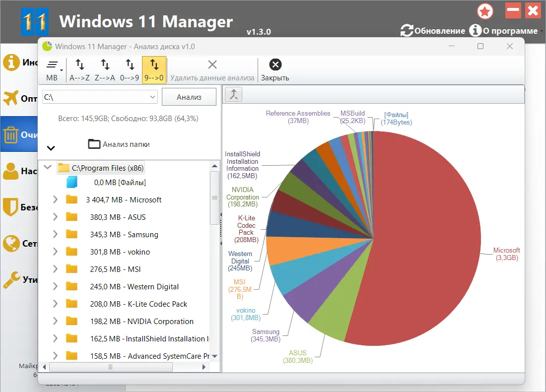Click the disk analyzer pie title icon

[47, 46]
